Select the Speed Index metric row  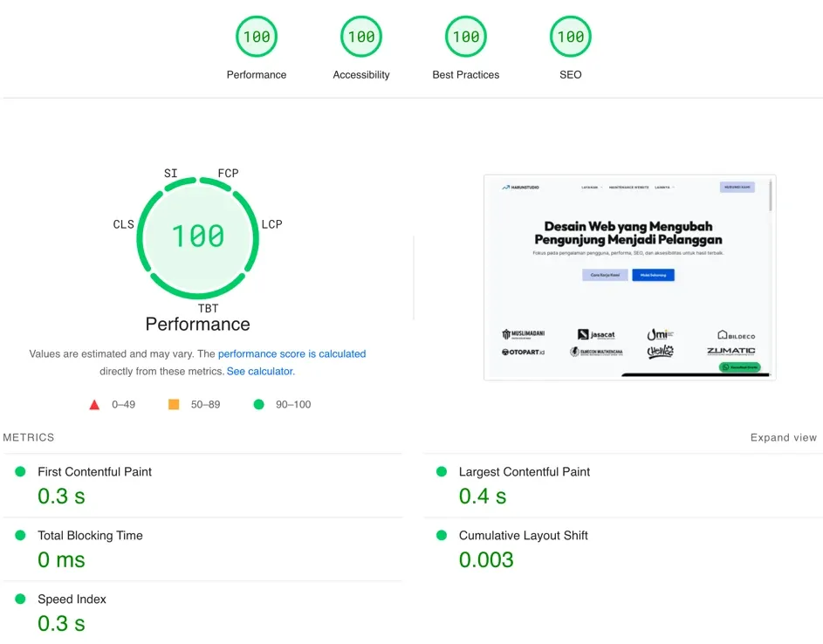(202, 613)
